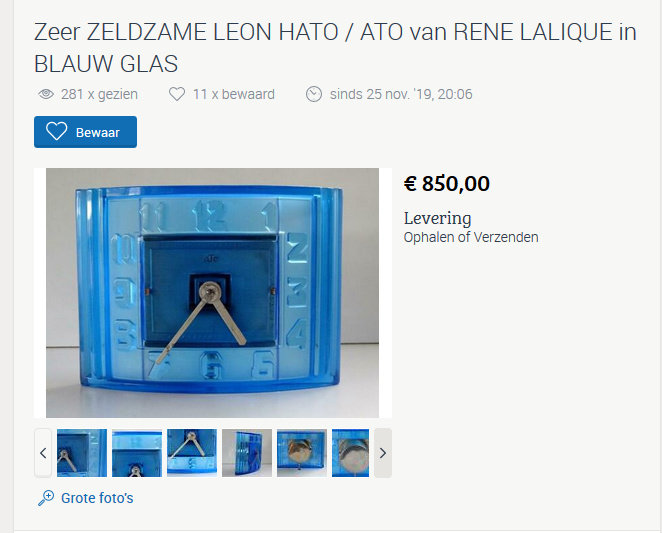Image resolution: width=662 pixels, height=533 pixels.
Task: Open the Grote foto's link
Action: pos(97,498)
